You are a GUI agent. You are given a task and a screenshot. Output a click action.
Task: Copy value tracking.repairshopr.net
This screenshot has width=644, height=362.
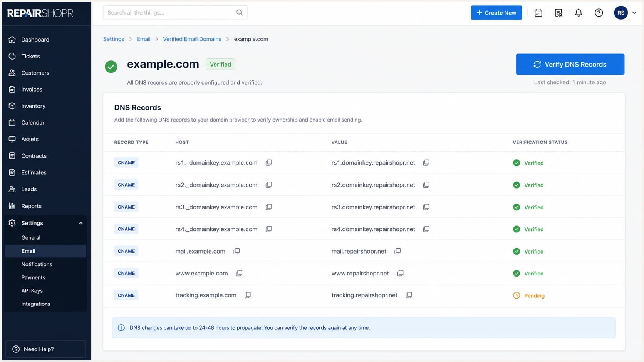(x=409, y=295)
